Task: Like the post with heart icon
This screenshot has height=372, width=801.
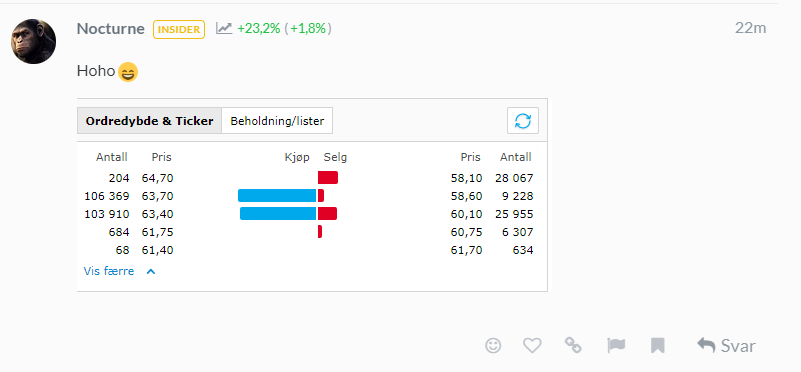Action: (532, 346)
